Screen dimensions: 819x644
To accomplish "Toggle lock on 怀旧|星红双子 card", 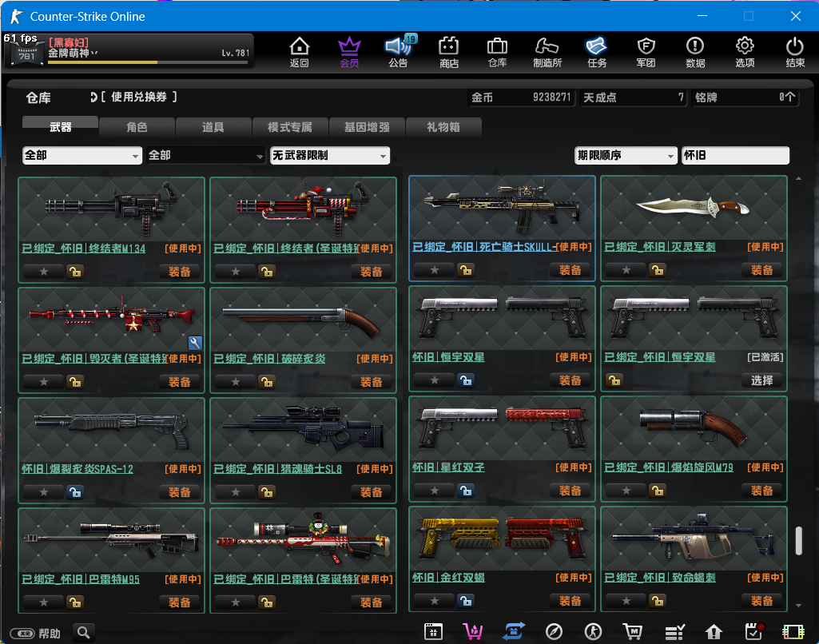I will point(466,491).
